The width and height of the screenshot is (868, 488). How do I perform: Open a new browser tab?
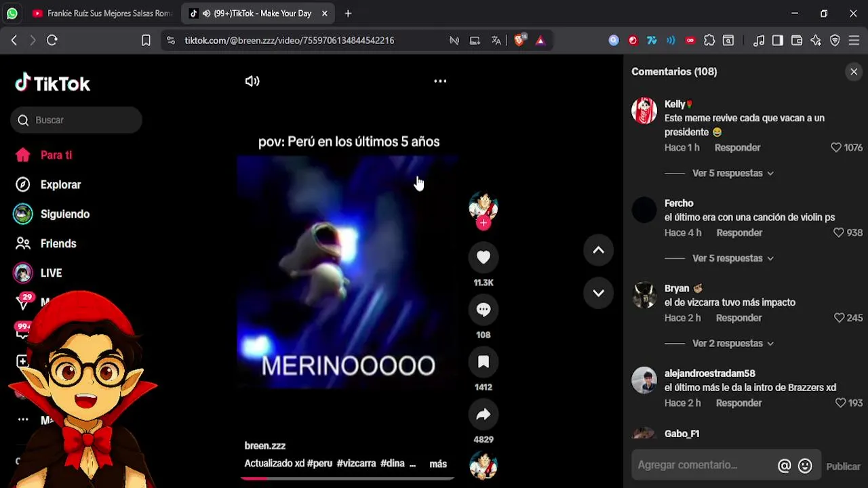pos(348,14)
